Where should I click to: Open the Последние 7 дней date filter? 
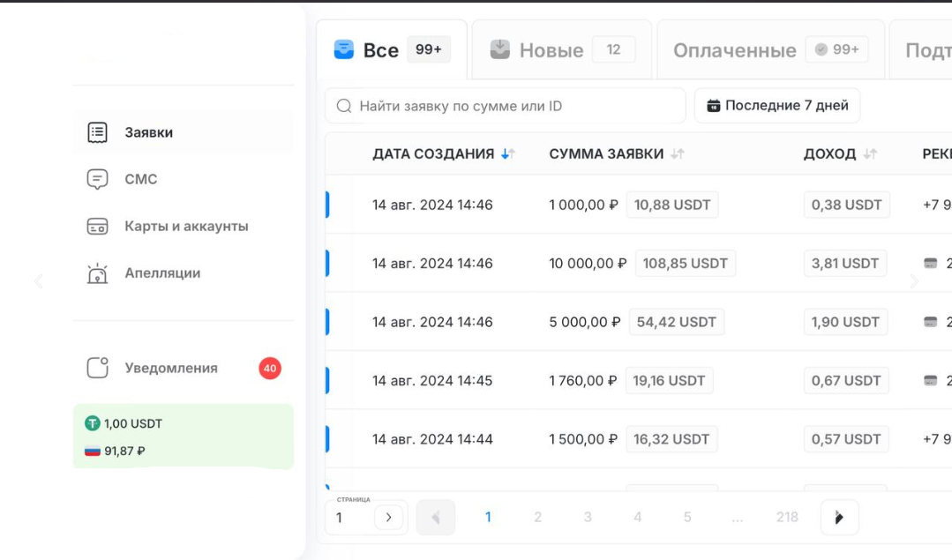777,106
